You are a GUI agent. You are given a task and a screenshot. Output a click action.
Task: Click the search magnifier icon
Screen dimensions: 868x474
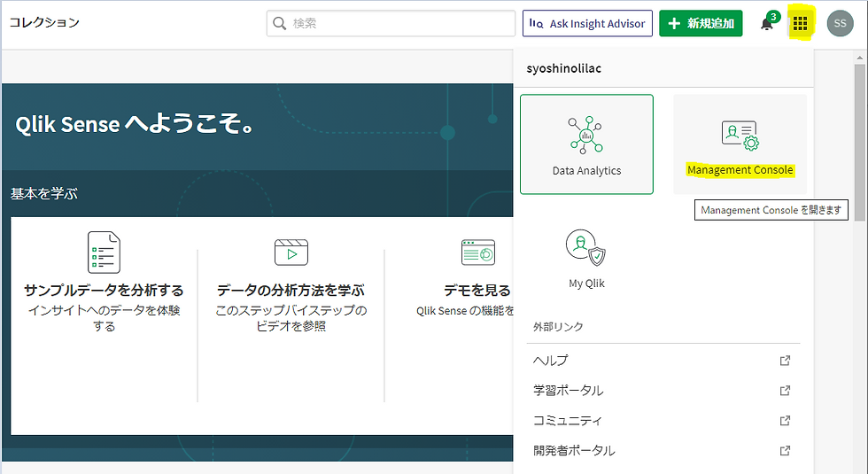[x=280, y=23]
